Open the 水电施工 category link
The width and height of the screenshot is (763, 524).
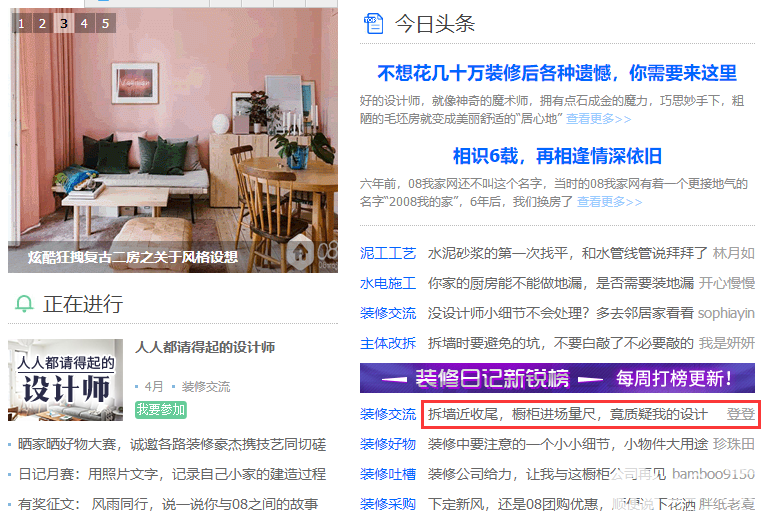click(x=388, y=283)
